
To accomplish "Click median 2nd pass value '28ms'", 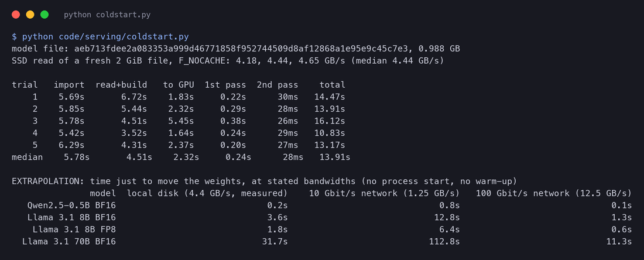I will pyautogui.click(x=293, y=158).
